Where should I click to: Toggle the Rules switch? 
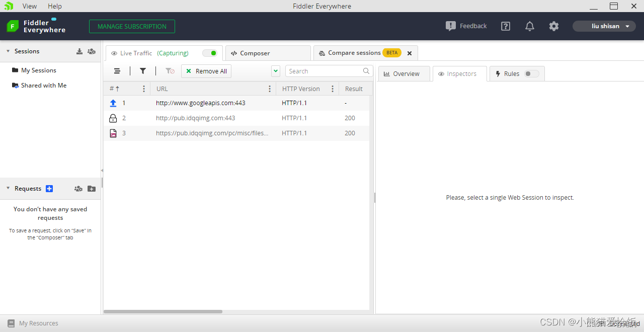tap(531, 74)
